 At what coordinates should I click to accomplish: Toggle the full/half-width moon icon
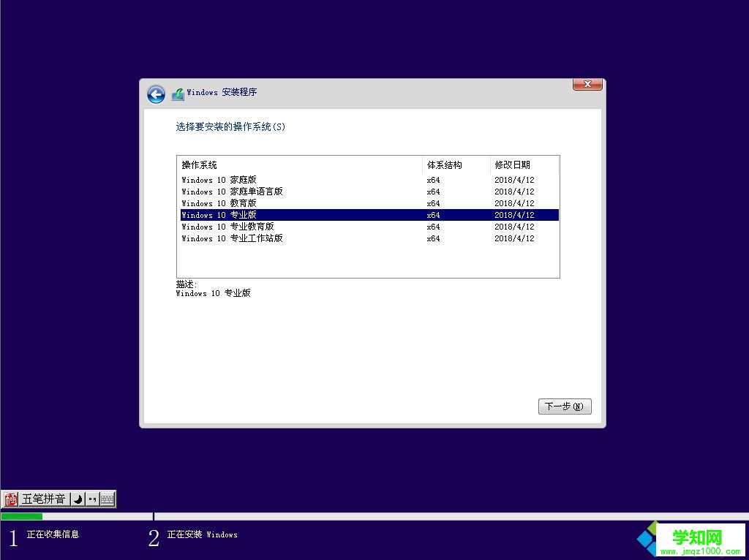pos(76,499)
